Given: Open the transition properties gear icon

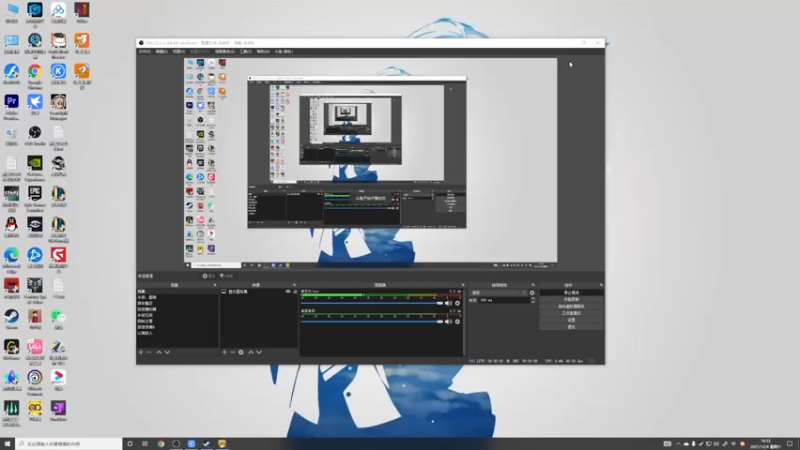Looking at the screenshot, I should click(x=532, y=293).
